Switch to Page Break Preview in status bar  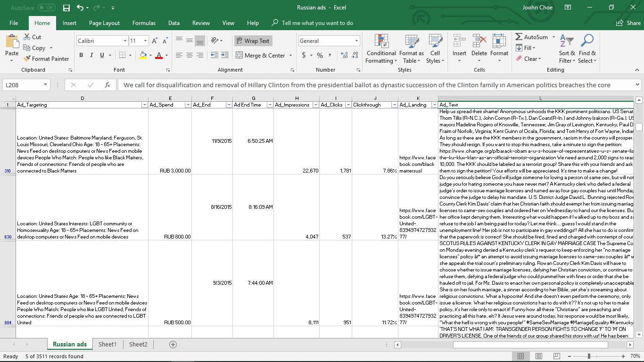pyautogui.click(x=556, y=356)
